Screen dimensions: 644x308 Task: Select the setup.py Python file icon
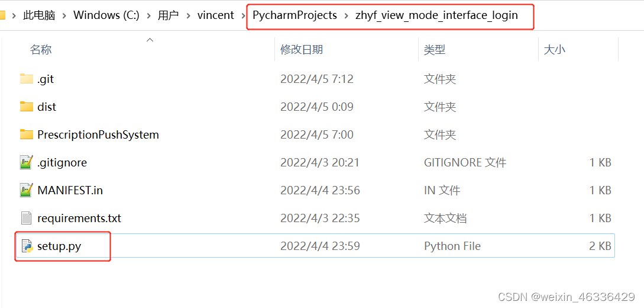click(27, 246)
